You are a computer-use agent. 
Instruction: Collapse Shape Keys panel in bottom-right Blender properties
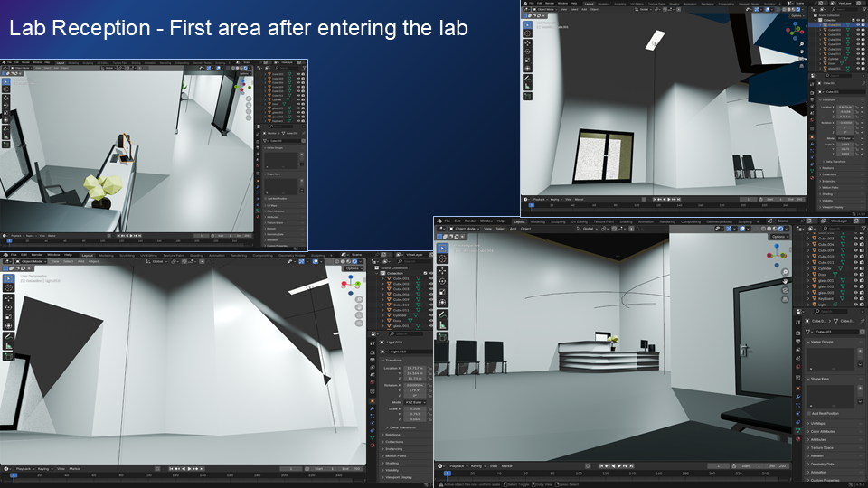click(835, 379)
